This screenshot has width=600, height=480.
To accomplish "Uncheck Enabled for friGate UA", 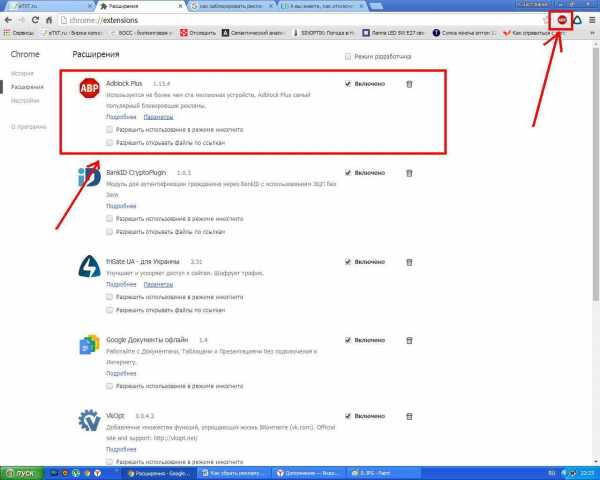I will [x=347, y=262].
